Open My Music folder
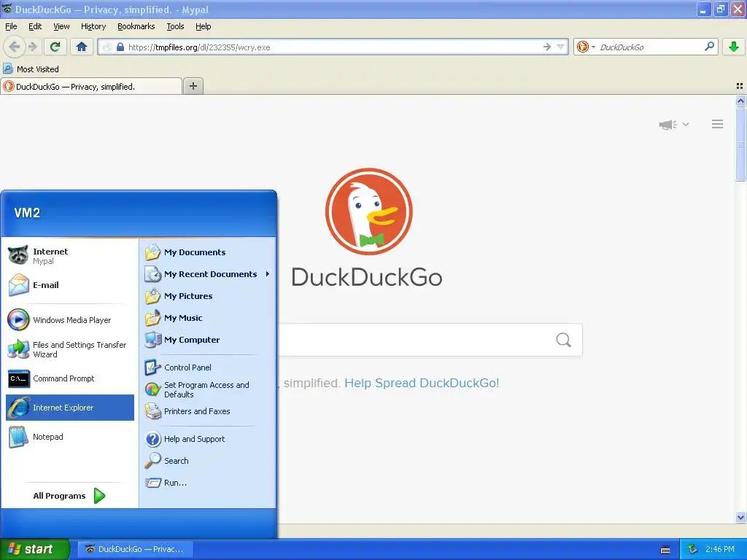 click(208, 318)
